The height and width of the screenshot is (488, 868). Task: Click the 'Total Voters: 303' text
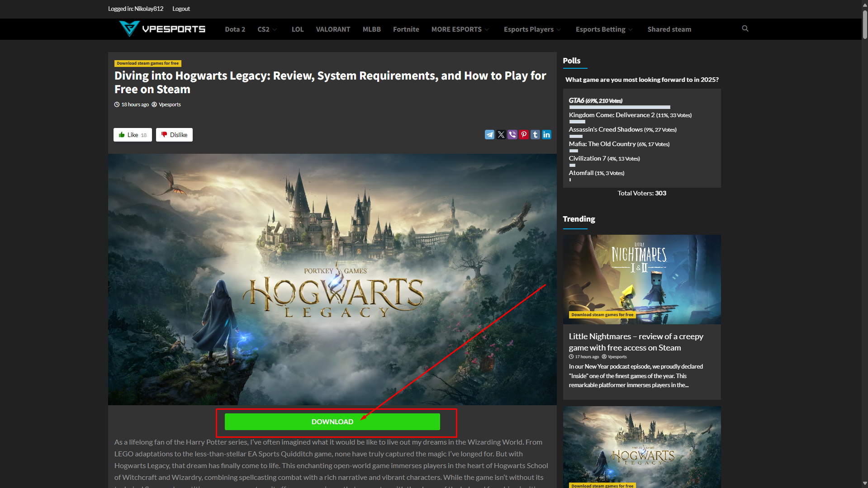tap(641, 193)
